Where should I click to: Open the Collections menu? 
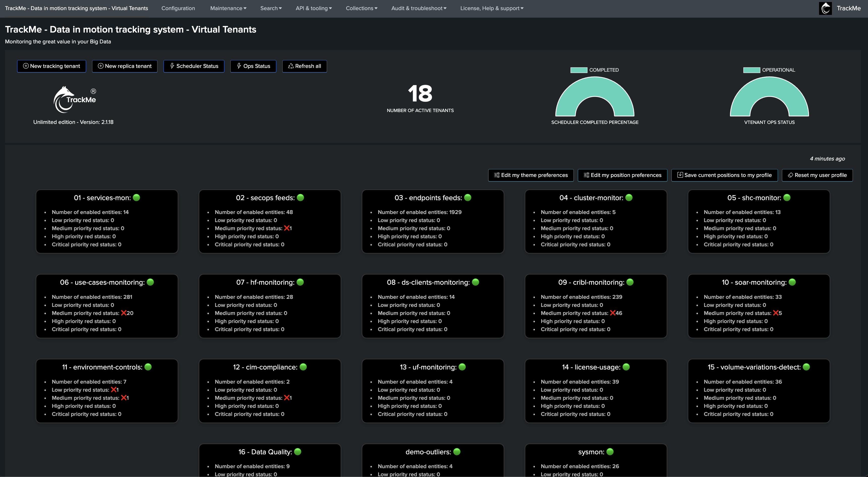pyautogui.click(x=362, y=8)
